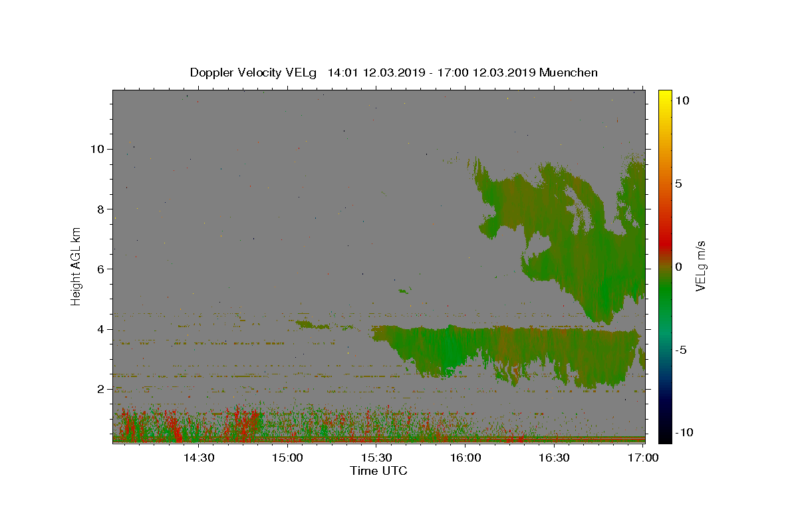The width and height of the screenshot is (798, 532).
Task: Click the '14:30' time axis label
Action: [x=198, y=458]
